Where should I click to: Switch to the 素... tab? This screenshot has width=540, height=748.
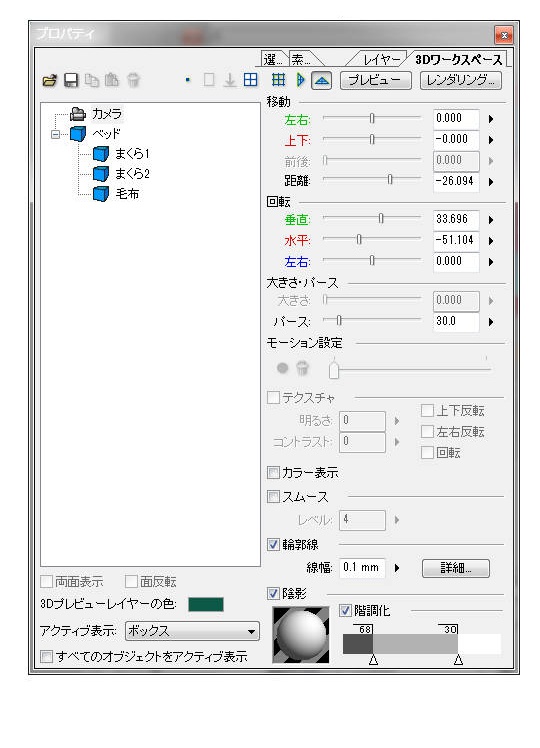point(301,60)
